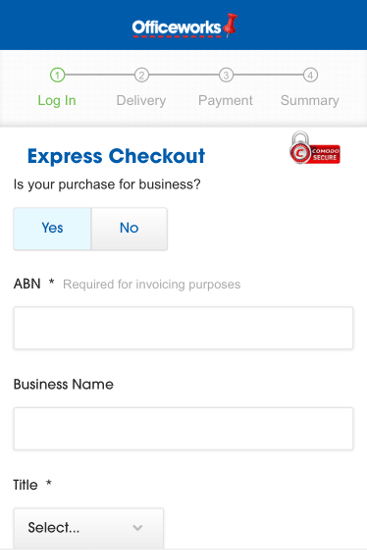Click the Officeworks logo in header
The width and height of the screenshot is (367, 550).
point(185,26)
